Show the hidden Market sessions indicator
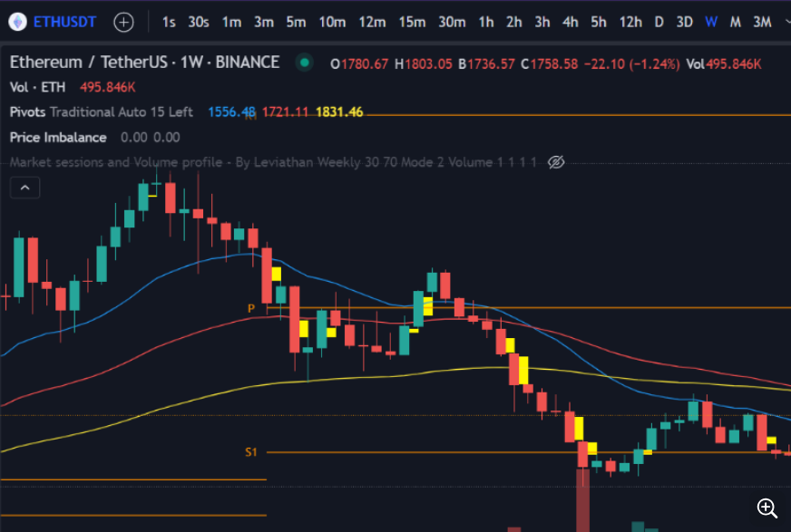This screenshot has width=791, height=532. point(557,162)
